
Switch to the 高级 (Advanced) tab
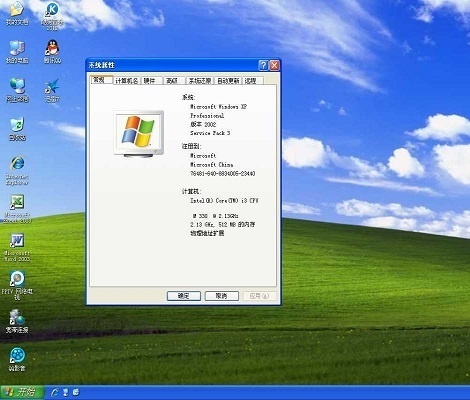point(174,81)
